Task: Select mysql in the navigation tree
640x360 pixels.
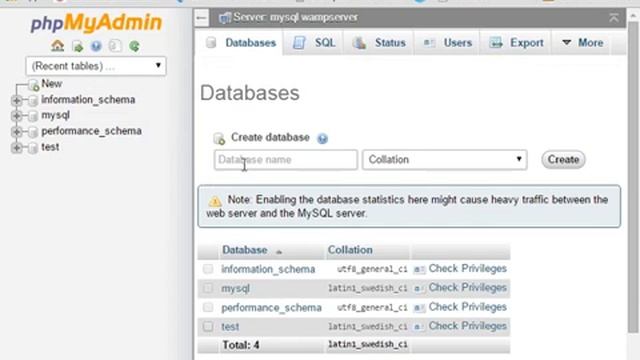Action: (x=56, y=116)
